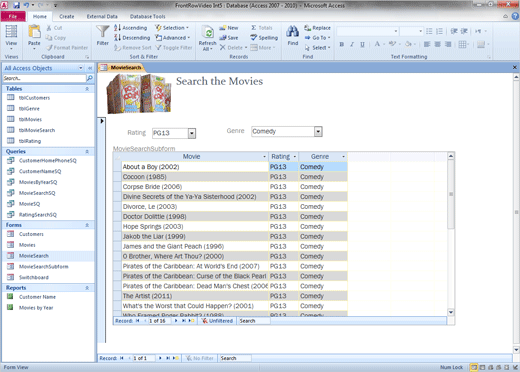The image size is (520, 372).
Task: Apply Underline text formatting
Action: click(362, 44)
